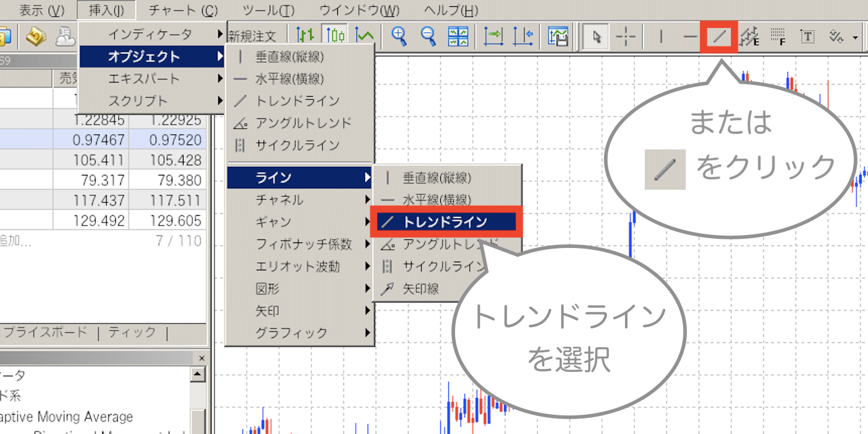Image resolution: width=868 pixels, height=434 pixels.
Task: Select the 129.492 bid price cell
Action: coord(90,220)
